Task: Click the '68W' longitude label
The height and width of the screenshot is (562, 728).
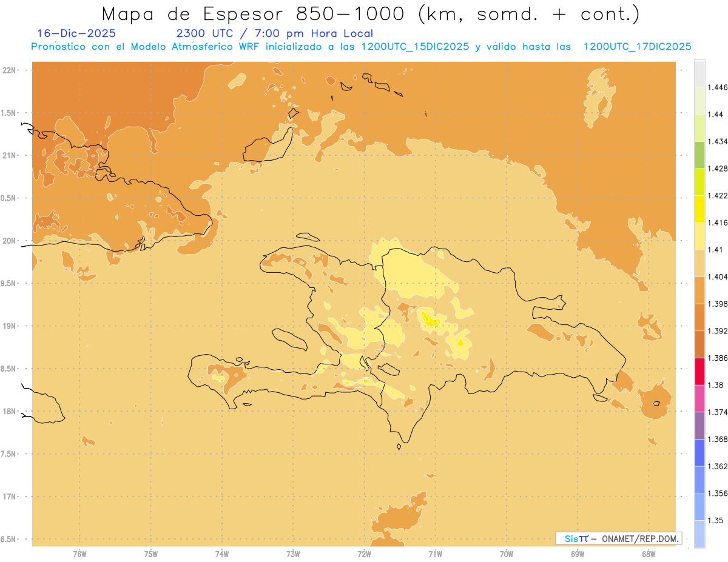Action: (649, 554)
